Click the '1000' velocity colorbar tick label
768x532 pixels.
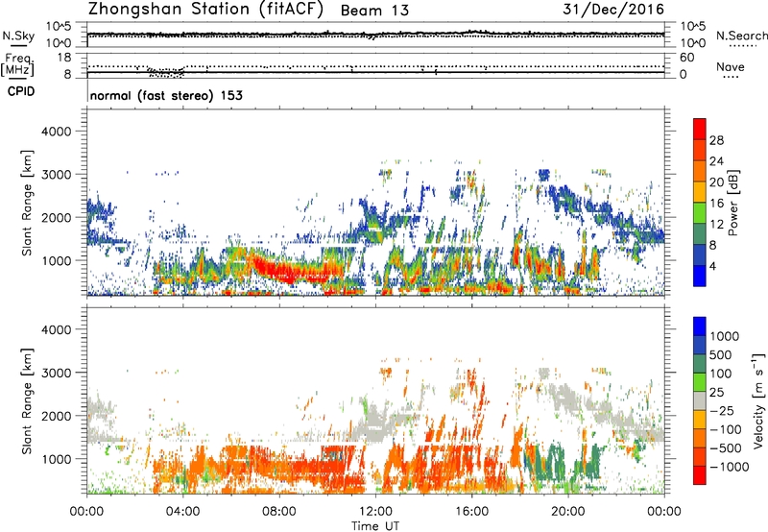coord(725,336)
